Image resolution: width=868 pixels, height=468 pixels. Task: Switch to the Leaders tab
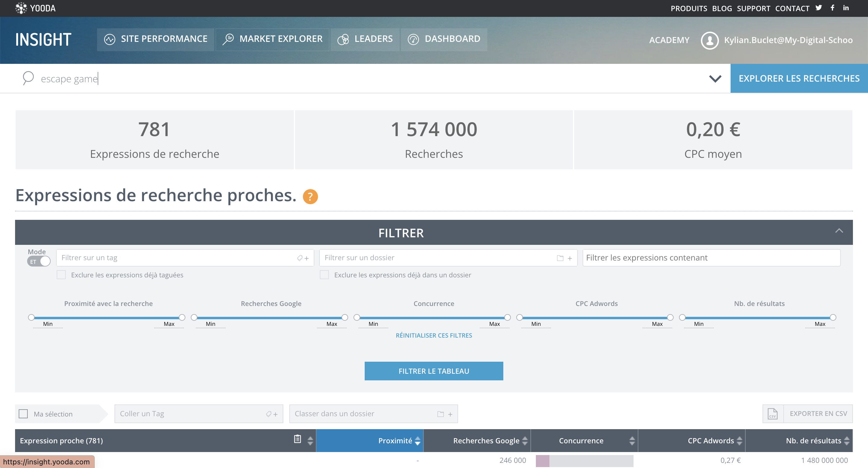[365, 39]
